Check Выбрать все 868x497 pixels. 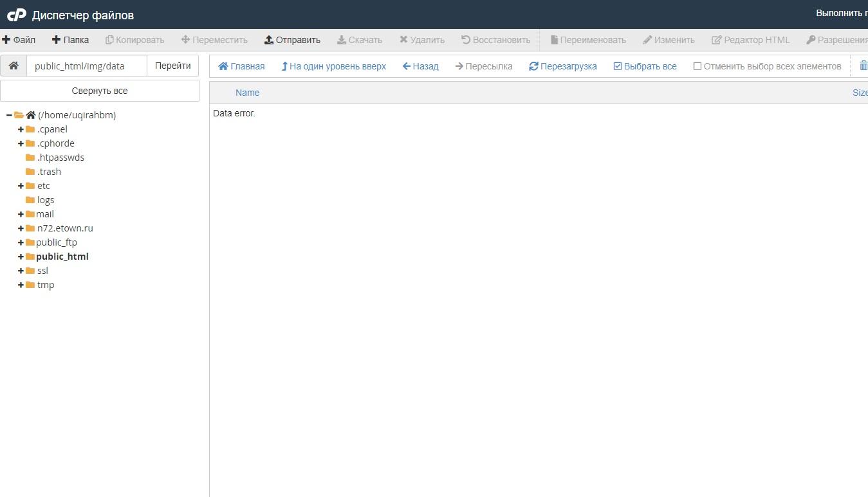click(645, 66)
